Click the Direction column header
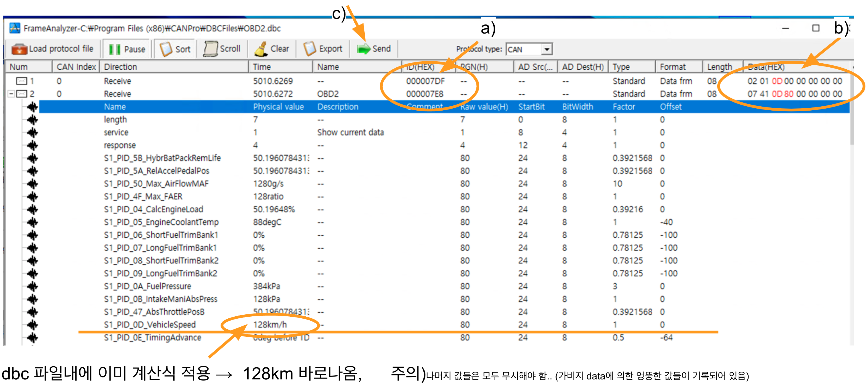Image resolution: width=868 pixels, height=384 pixels. (120, 67)
